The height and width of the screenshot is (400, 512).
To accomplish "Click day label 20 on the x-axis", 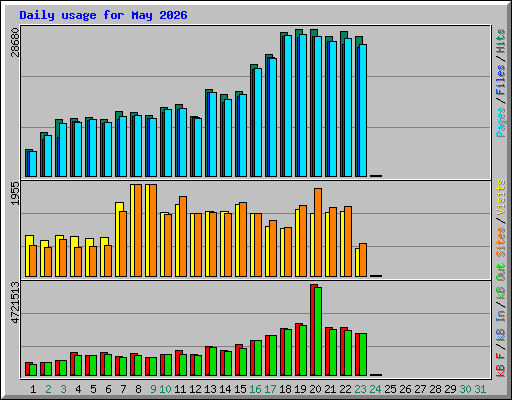I will [315, 389].
